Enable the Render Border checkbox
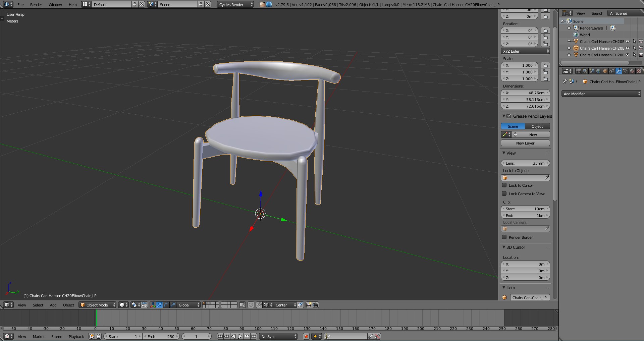 click(504, 237)
